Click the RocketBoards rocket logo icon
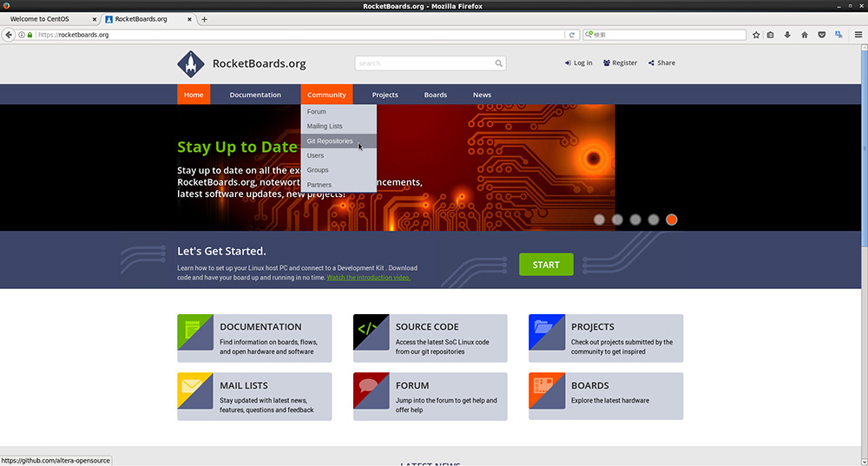Viewport: 868px width, 466px height. pos(191,63)
